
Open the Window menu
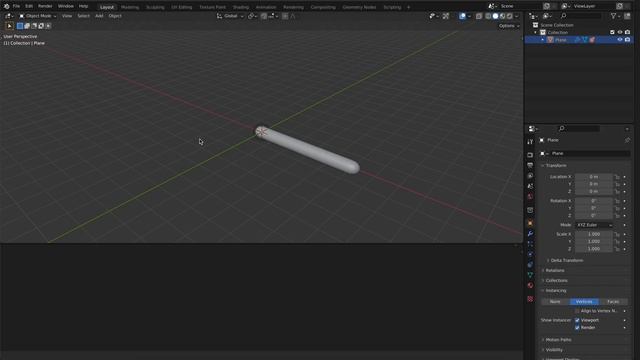[66, 6]
